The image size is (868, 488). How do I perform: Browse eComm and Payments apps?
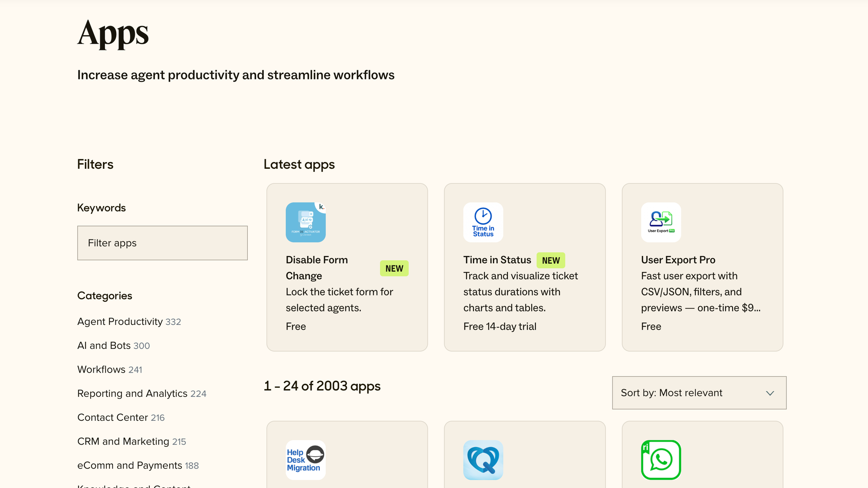(x=129, y=465)
